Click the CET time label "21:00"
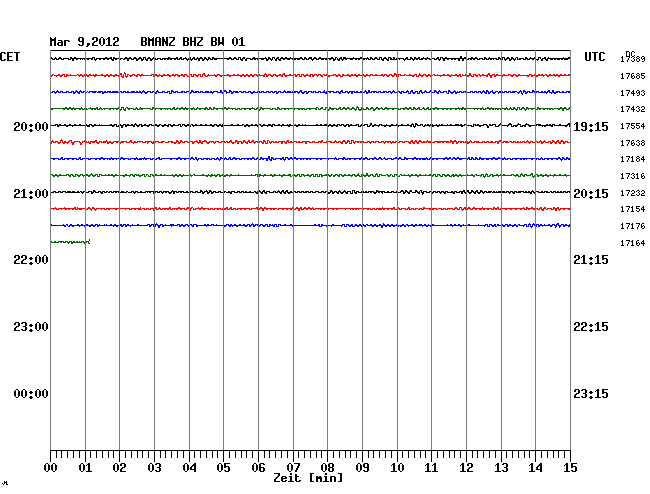Viewport: 650px width, 494px height. [31, 194]
